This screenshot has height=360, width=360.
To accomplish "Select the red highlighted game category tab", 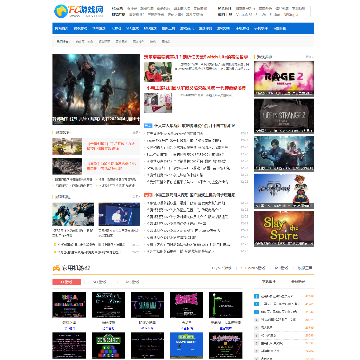I will [x=67, y=282].
